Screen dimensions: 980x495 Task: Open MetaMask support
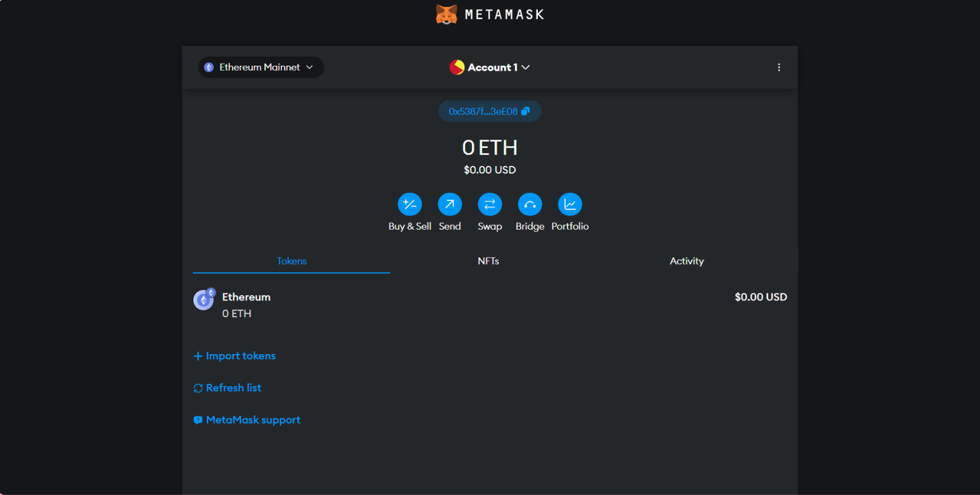coord(247,419)
